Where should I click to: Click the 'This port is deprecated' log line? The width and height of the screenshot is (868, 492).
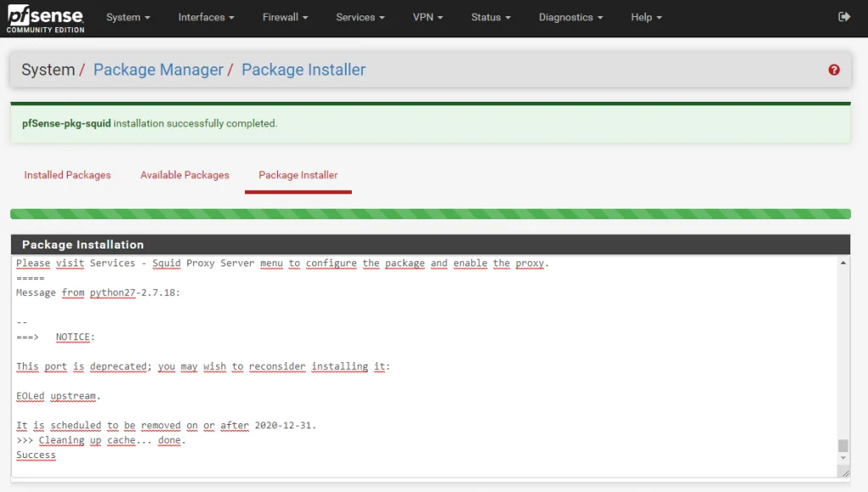tap(203, 366)
